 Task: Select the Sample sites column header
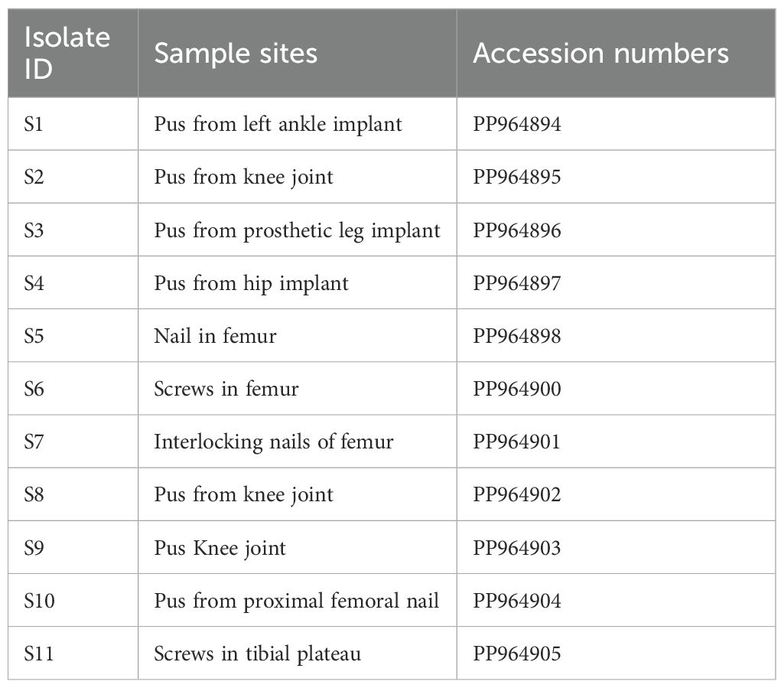point(298,53)
